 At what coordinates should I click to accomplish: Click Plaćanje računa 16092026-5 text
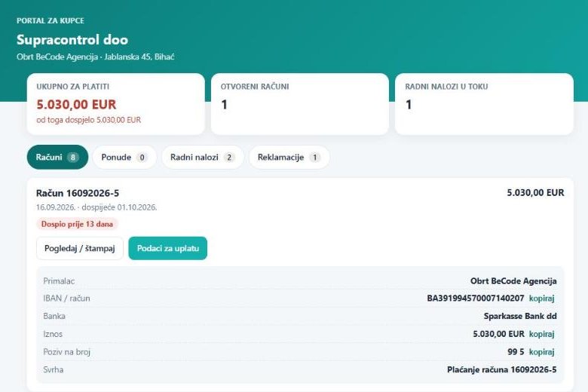coord(502,370)
